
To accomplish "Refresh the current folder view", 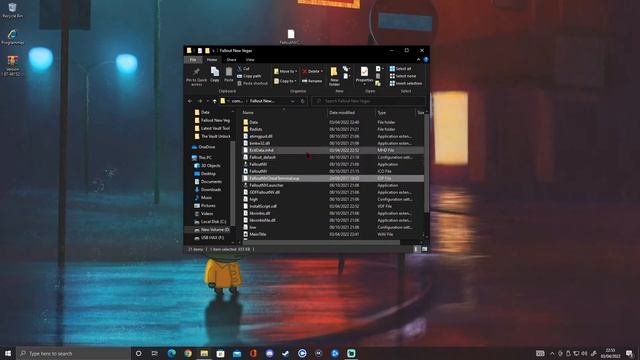I will (x=302, y=101).
